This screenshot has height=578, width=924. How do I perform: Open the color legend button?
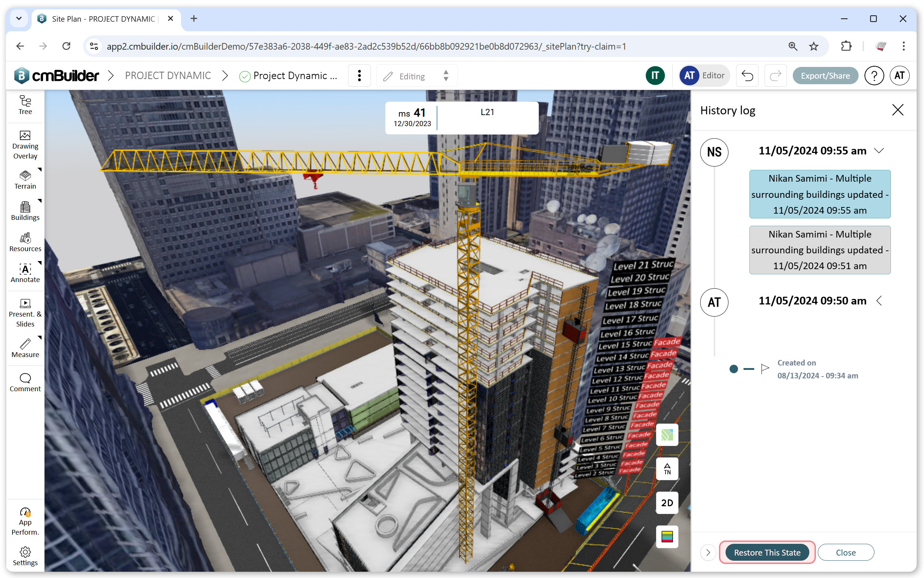(667, 537)
